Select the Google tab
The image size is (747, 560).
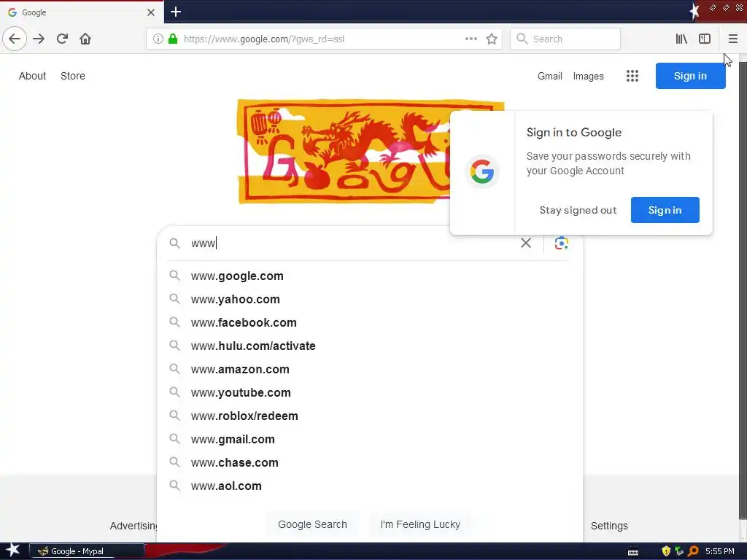point(82,12)
